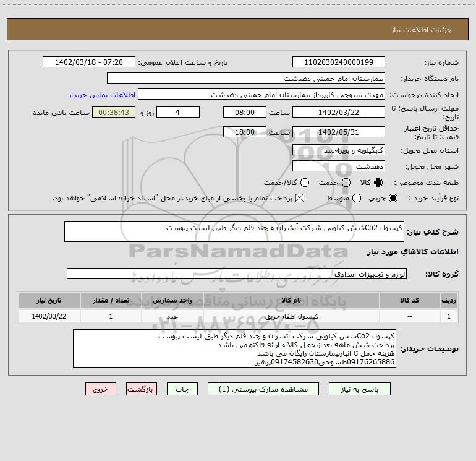Click the validity time field 18:00

click(245, 132)
